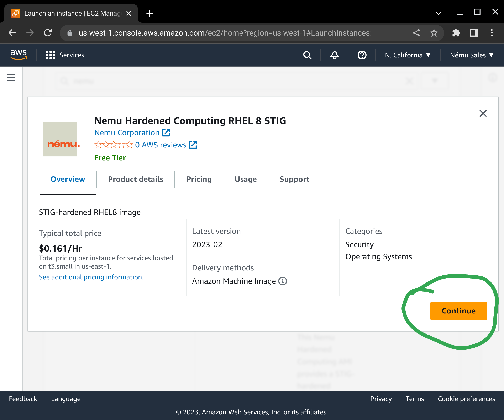Screen dimensions: 504x420
Task: Click the site lock icon
Action: pyautogui.click(x=70, y=33)
